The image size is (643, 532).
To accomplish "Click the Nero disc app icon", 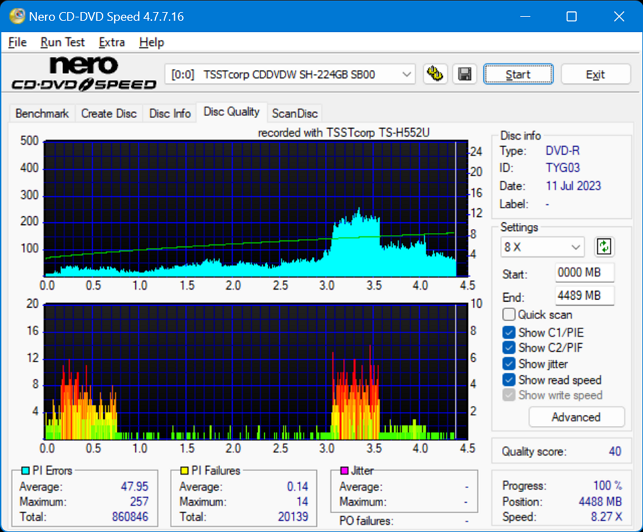I will [17, 16].
